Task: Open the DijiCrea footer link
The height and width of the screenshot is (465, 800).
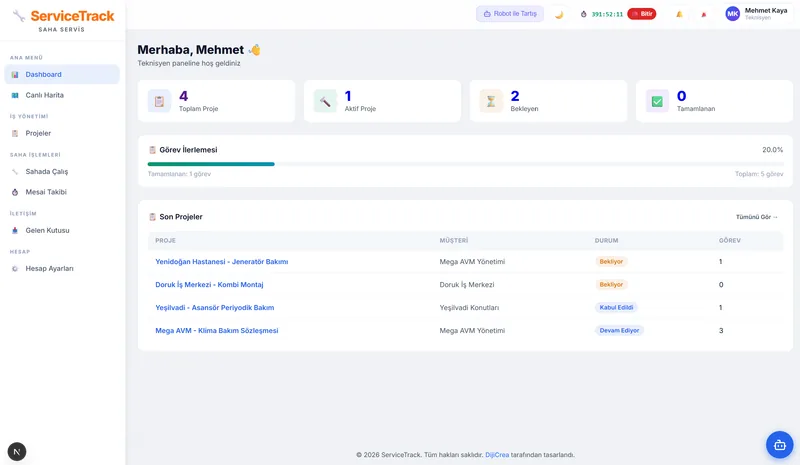Action: (x=497, y=454)
